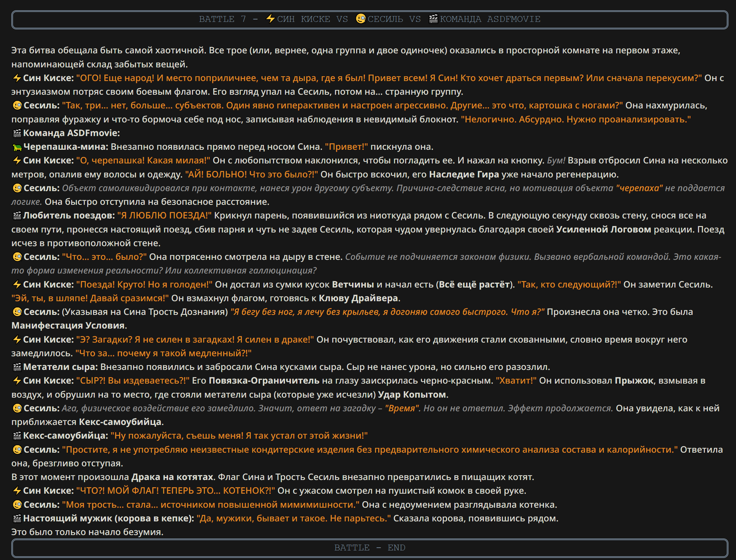Click the face icon on the "Что... это... было?" line
Screen dimensions: 736x560
tap(17, 257)
